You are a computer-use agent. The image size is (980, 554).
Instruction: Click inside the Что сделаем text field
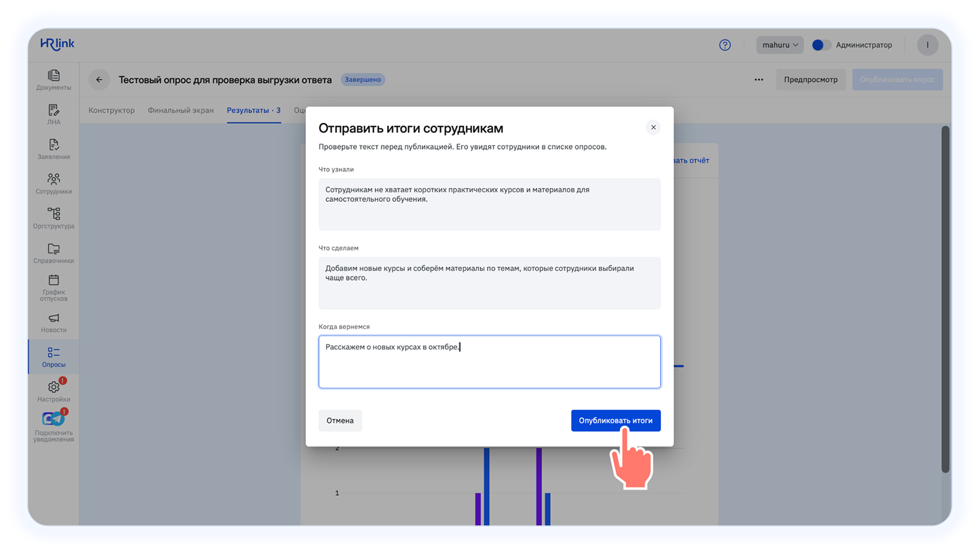(489, 283)
